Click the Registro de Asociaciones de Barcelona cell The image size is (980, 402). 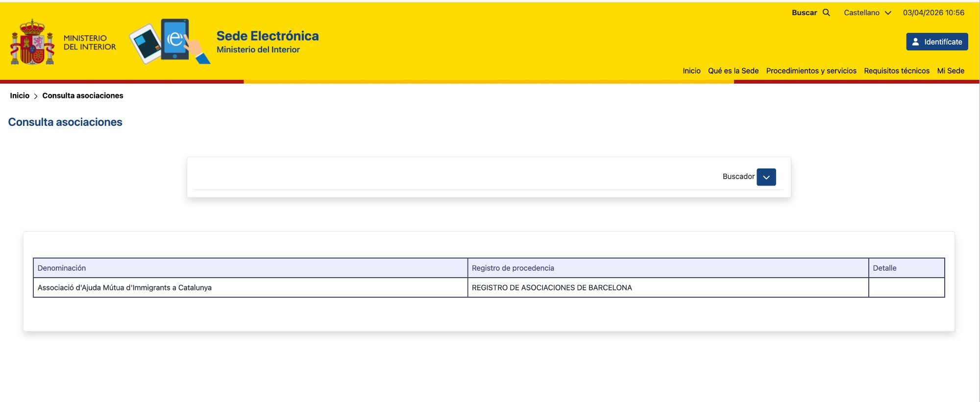(552, 287)
